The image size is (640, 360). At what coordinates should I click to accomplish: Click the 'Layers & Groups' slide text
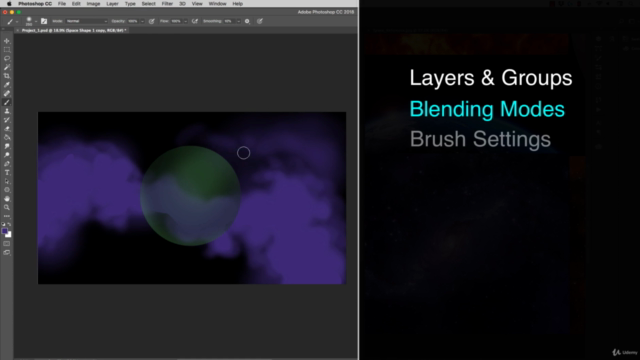click(x=491, y=78)
